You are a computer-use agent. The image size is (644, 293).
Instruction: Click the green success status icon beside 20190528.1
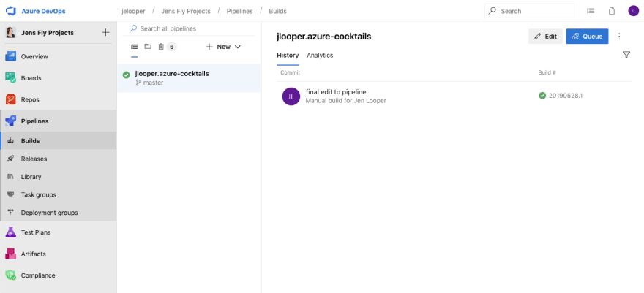tap(542, 96)
